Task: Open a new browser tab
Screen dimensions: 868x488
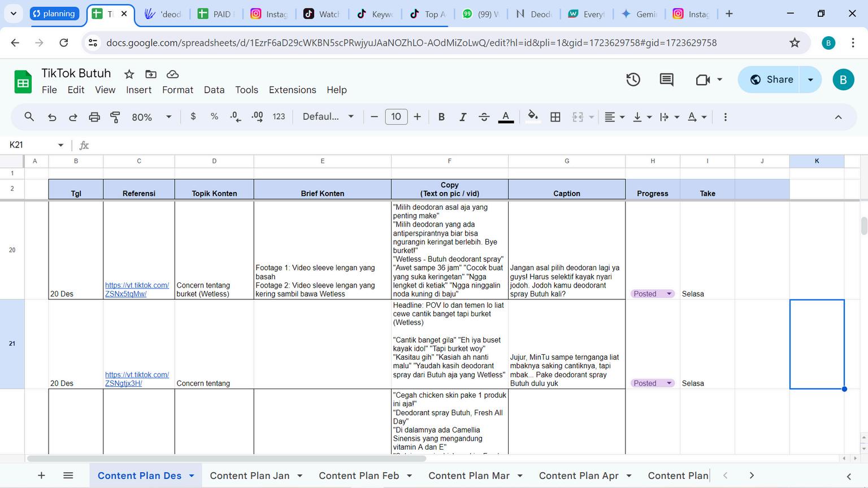Action: [x=729, y=14]
